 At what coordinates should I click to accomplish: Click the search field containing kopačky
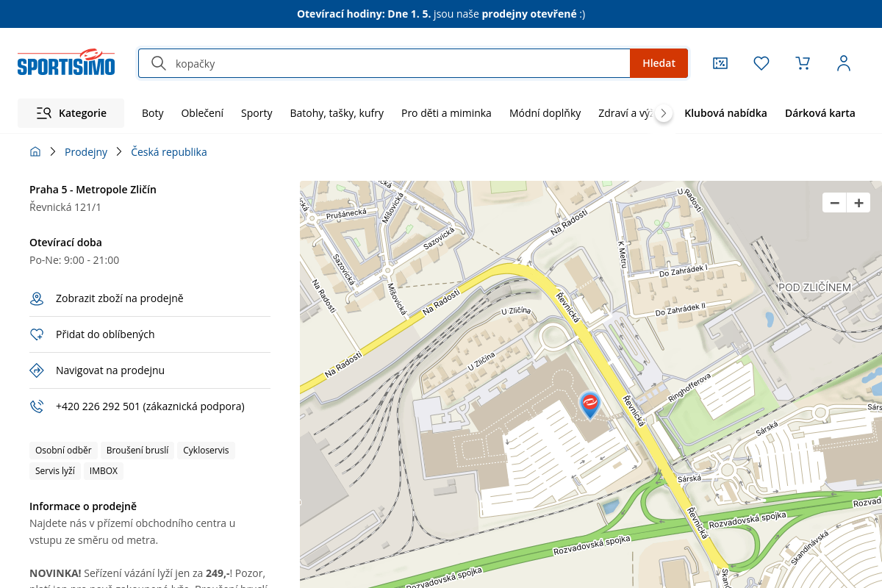(397, 63)
